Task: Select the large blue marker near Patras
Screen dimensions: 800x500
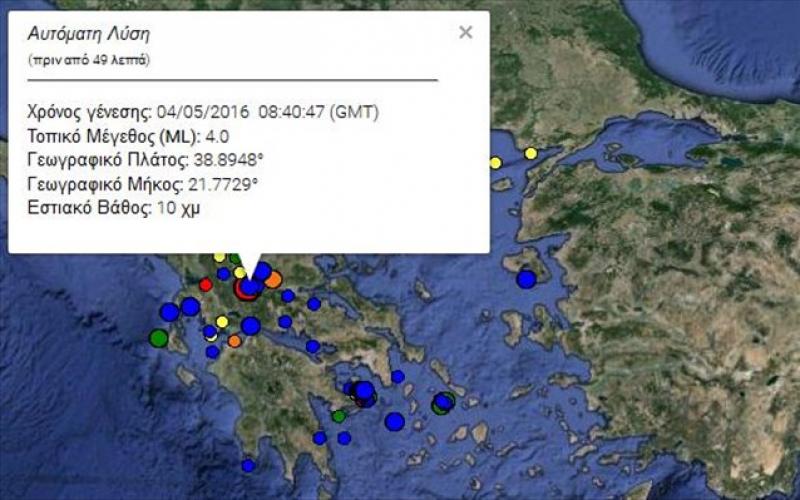Action: tap(251, 326)
